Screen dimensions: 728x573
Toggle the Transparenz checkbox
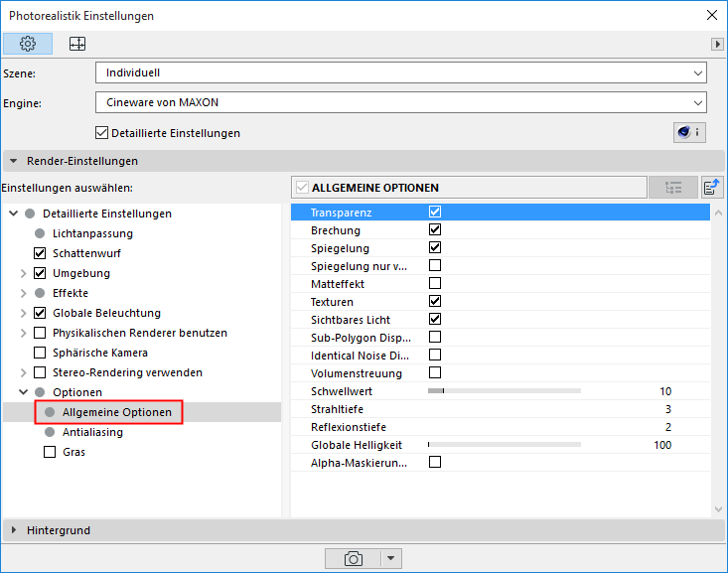point(435,213)
